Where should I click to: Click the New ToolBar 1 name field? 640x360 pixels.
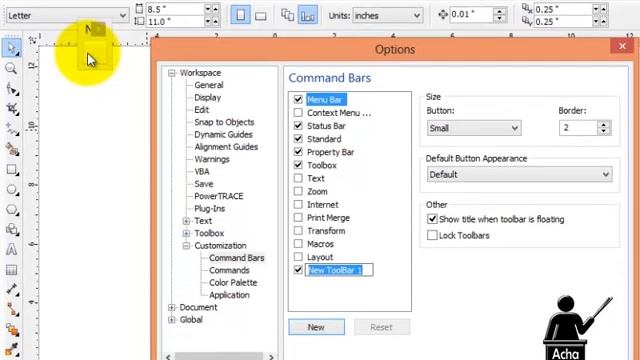pyautogui.click(x=339, y=270)
